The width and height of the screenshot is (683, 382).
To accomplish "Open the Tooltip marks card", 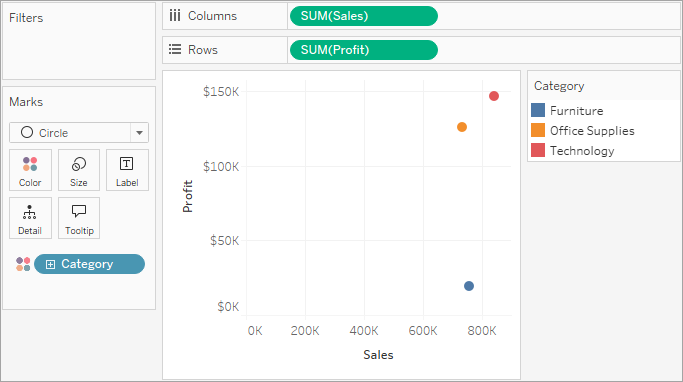I will (x=79, y=218).
